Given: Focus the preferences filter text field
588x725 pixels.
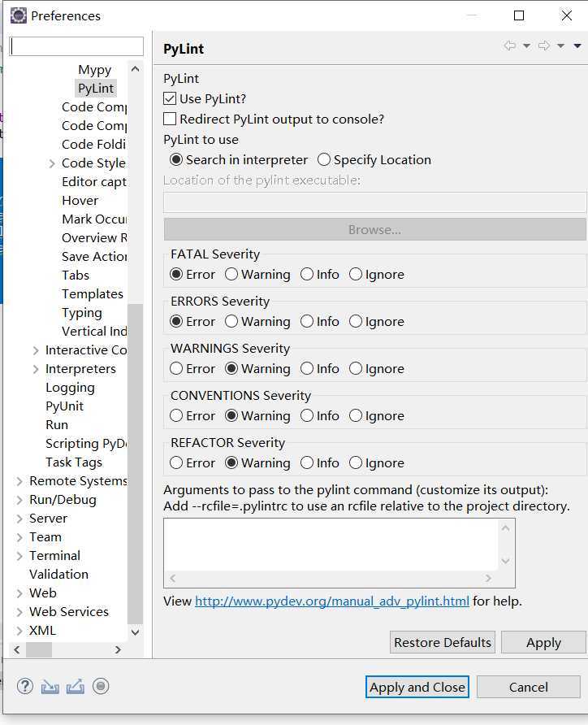Looking at the screenshot, I should click(76, 46).
